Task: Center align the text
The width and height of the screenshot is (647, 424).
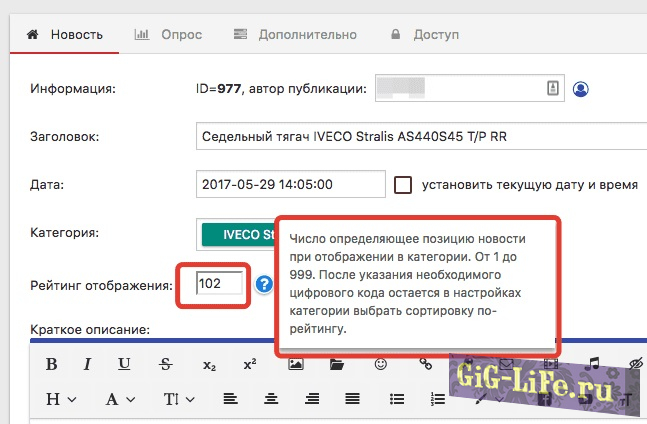Action: [271, 399]
